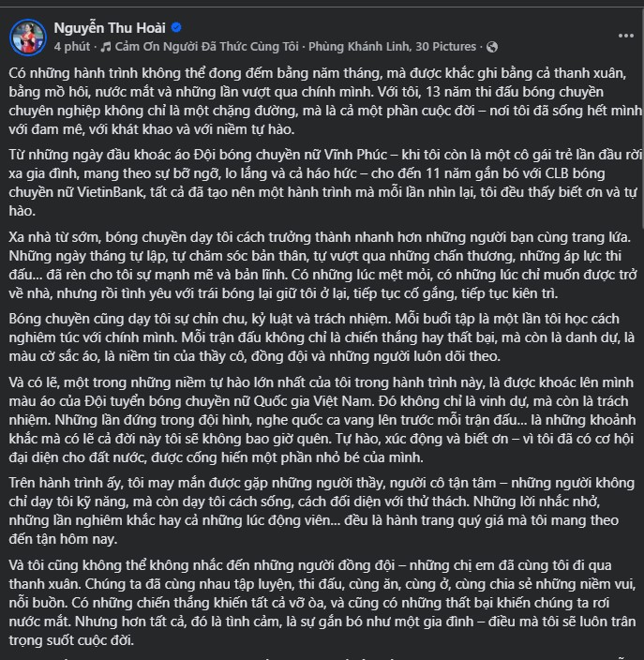Viewport: 644px width, 660px height.
Task: Open the three-dot post options menu
Action: 626,35
